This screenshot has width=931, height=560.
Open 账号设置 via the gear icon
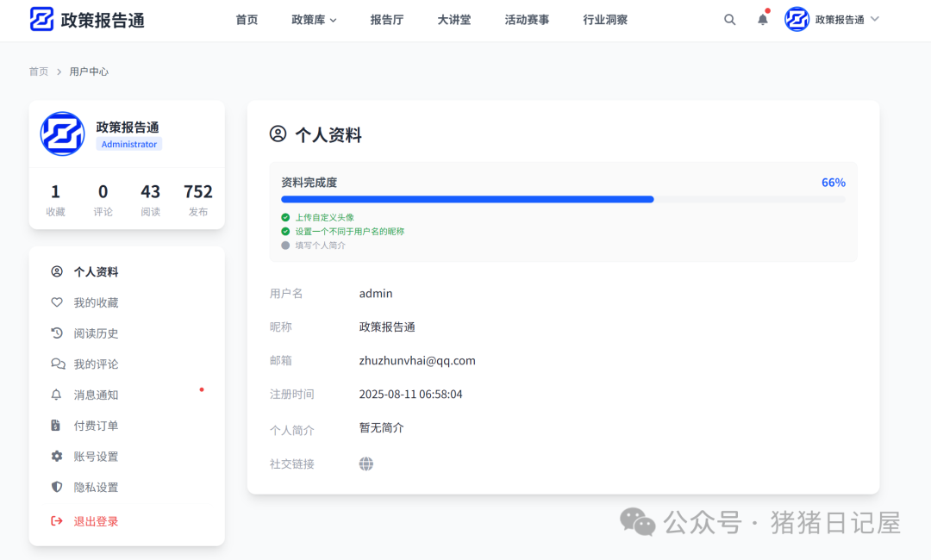[96, 456]
